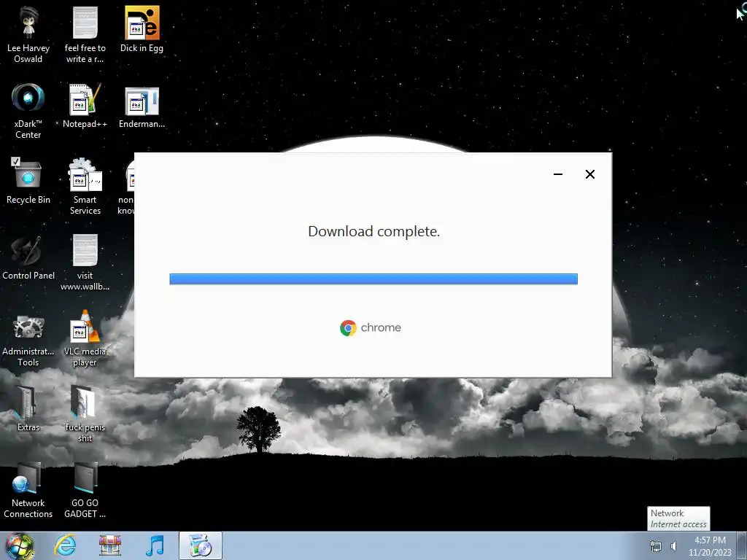Open the Recycle Bin
This screenshot has height=560, width=747.
[x=28, y=181]
